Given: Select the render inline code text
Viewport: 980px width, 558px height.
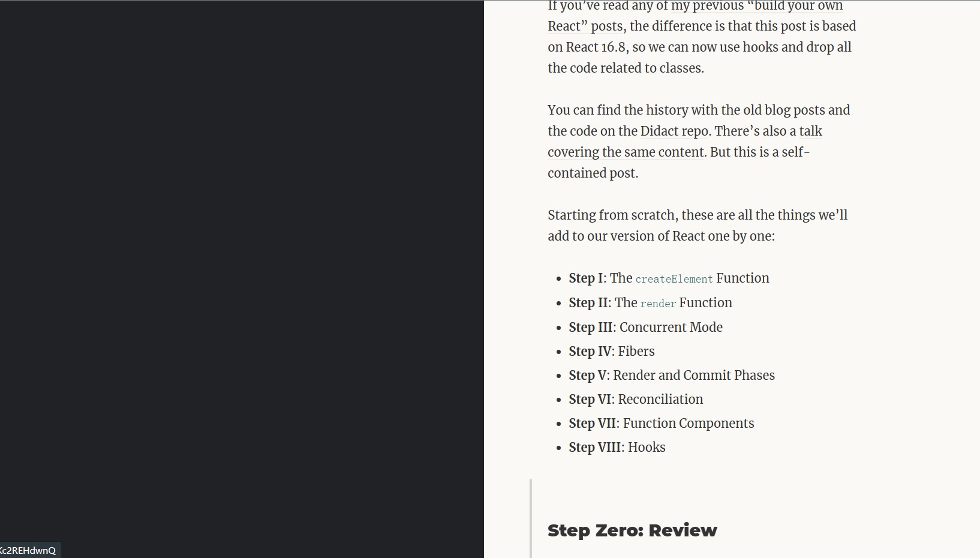Looking at the screenshot, I should pyautogui.click(x=658, y=304).
